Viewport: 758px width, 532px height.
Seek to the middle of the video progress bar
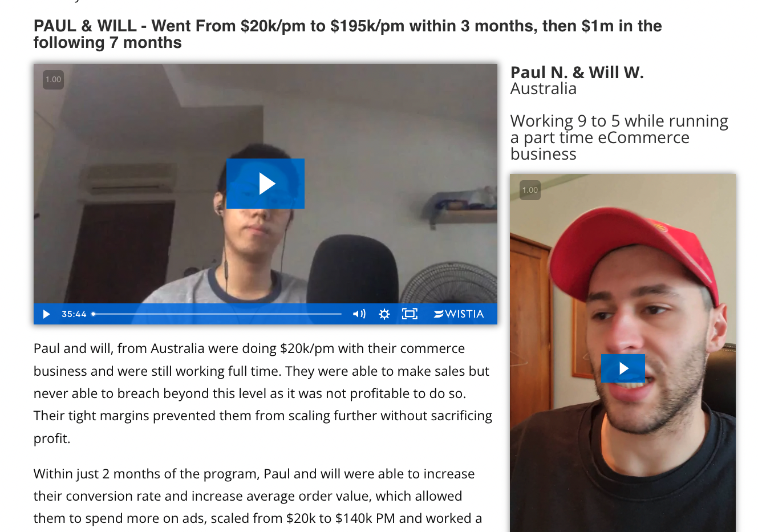pyautogui.click(x=217, y=314)
